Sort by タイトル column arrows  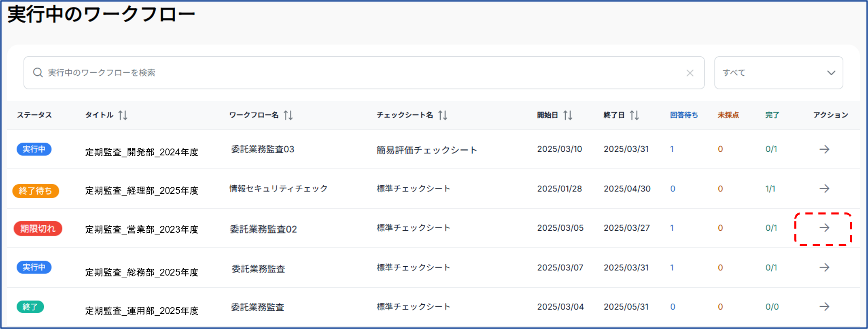(x=123, y=115)
